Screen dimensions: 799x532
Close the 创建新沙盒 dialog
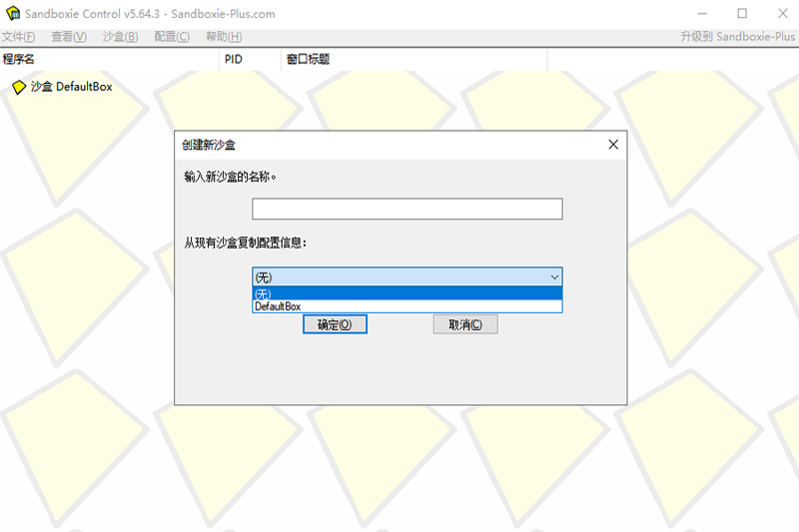pyautogui.click(x=613, y=145)
